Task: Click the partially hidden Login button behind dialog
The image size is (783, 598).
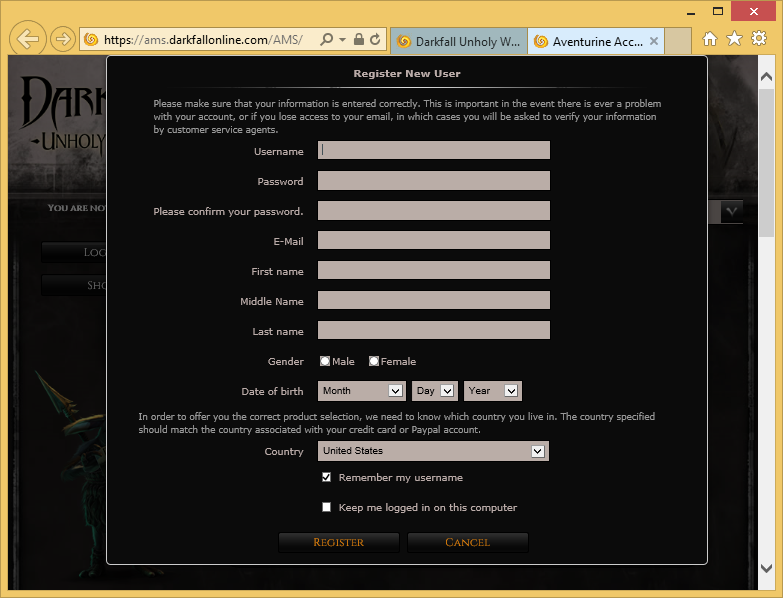Action: tap(74, 252)
